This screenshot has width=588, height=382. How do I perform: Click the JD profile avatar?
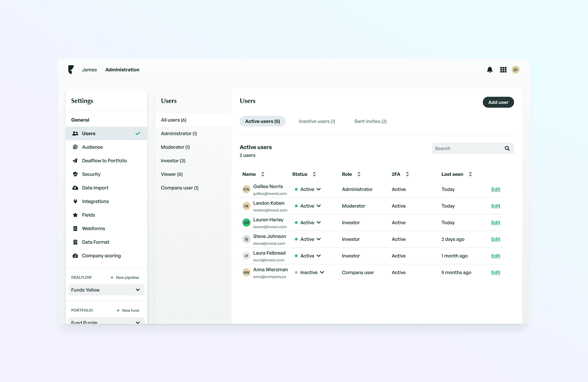click(x=515, y=70)
